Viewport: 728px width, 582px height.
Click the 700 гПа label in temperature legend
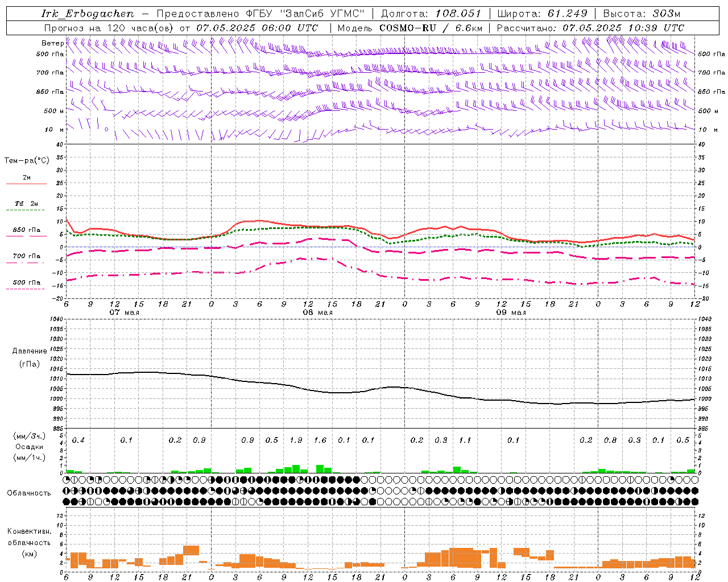point(27,256)
